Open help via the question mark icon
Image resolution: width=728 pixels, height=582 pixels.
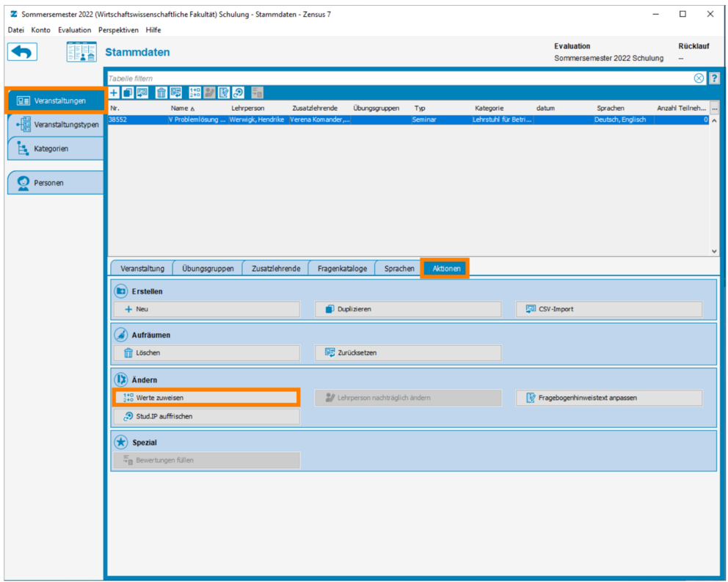(714, 78)
